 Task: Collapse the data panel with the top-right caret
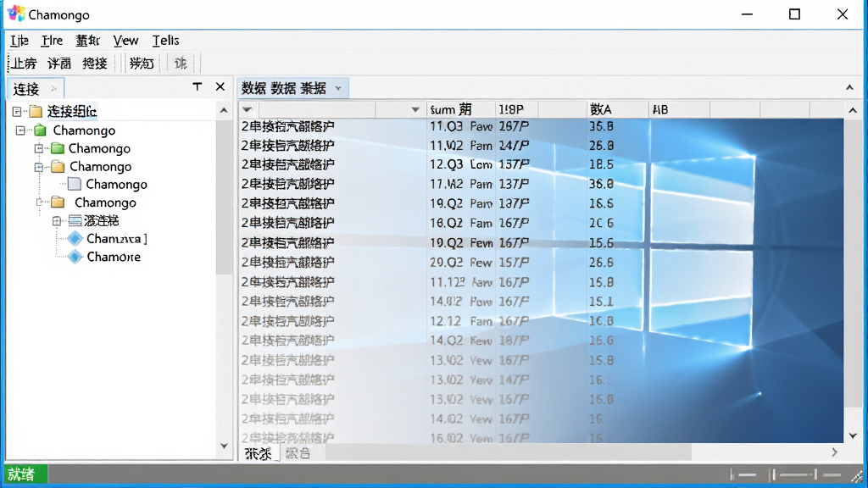pos(849,87)
